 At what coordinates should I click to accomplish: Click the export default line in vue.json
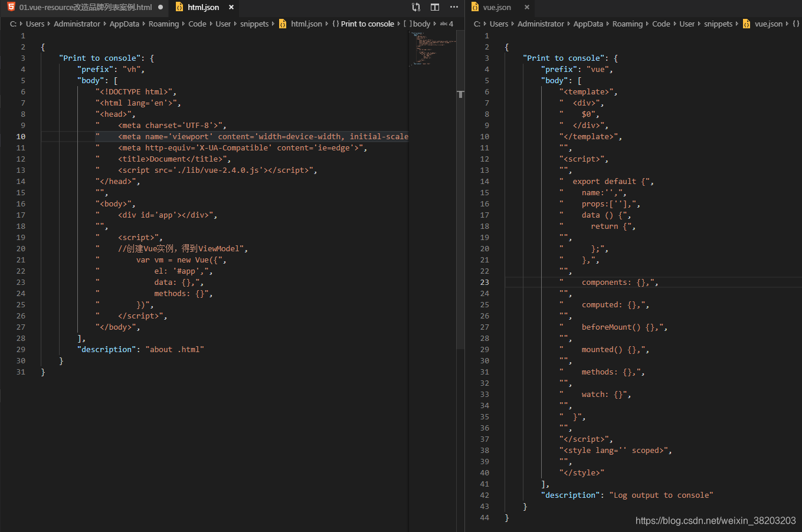pyautogui.click(x=607, y=181)
